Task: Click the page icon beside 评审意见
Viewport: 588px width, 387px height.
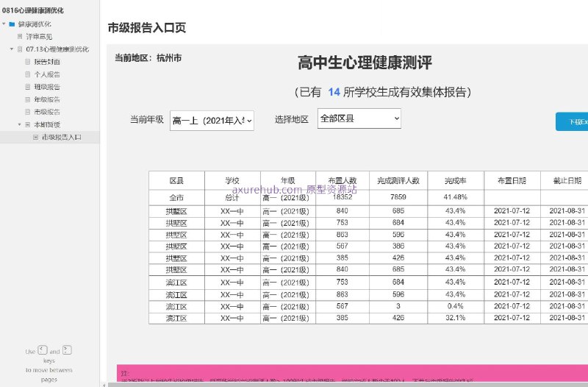Action: (20, 36)
